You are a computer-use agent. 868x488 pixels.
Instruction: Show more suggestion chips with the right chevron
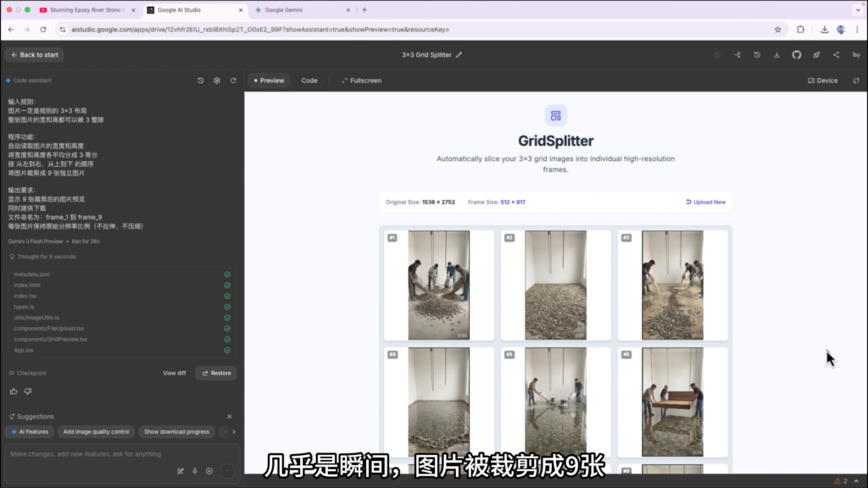coord(234,431)
